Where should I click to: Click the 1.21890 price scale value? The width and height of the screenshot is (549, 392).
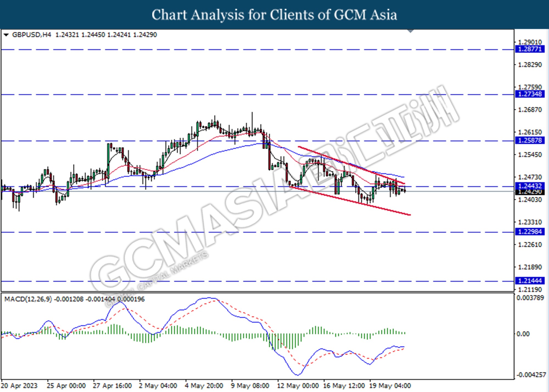click(530, 267)
